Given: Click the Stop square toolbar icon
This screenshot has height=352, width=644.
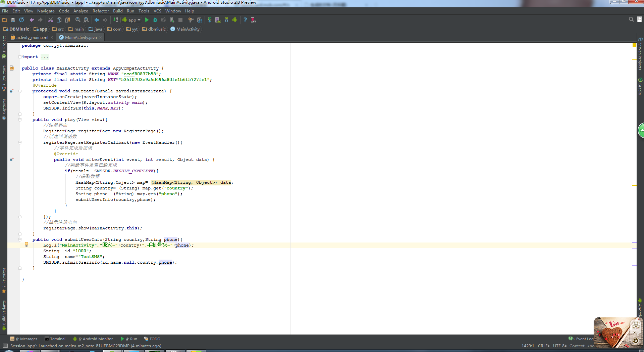Looking at the screenshot, I should (x=180, y=20).
